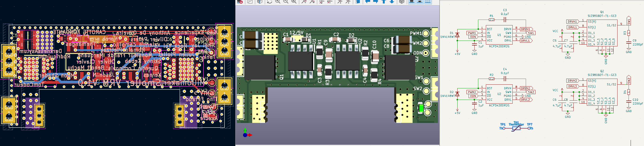The width and height of the screenshot is (644, 146).
Task: Select R2 2.2 resistor in schematic
Action: pyautogui.click(x=491, y=78)
